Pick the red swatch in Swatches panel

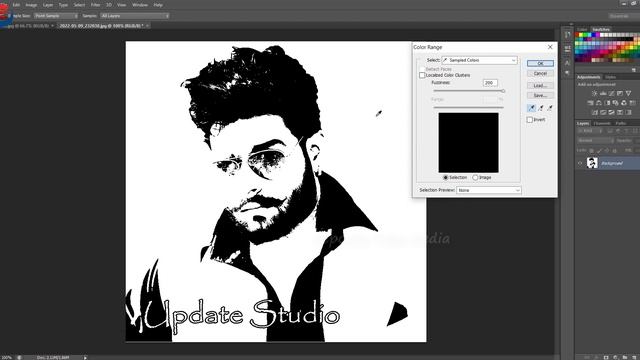577,34
